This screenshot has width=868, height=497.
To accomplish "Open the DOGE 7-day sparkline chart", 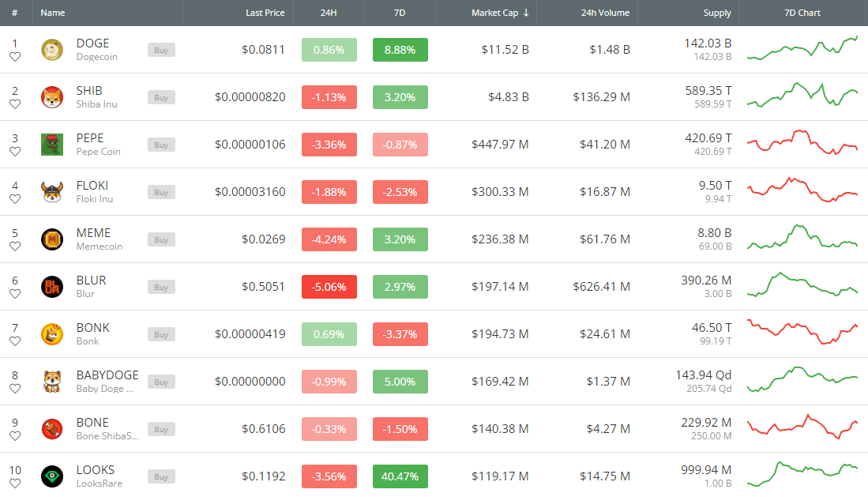I will [802, 48].
